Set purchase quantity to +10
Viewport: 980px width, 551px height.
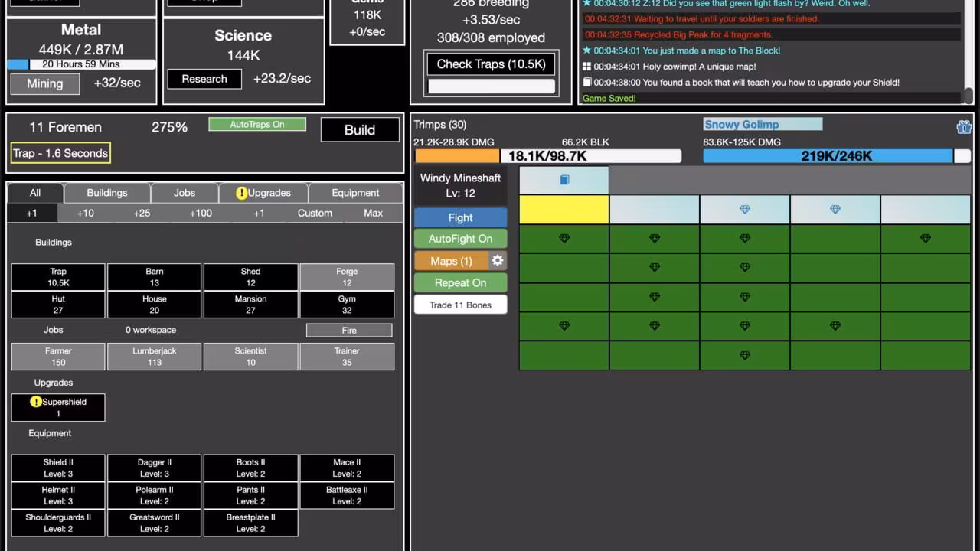[x=86, y=213]
